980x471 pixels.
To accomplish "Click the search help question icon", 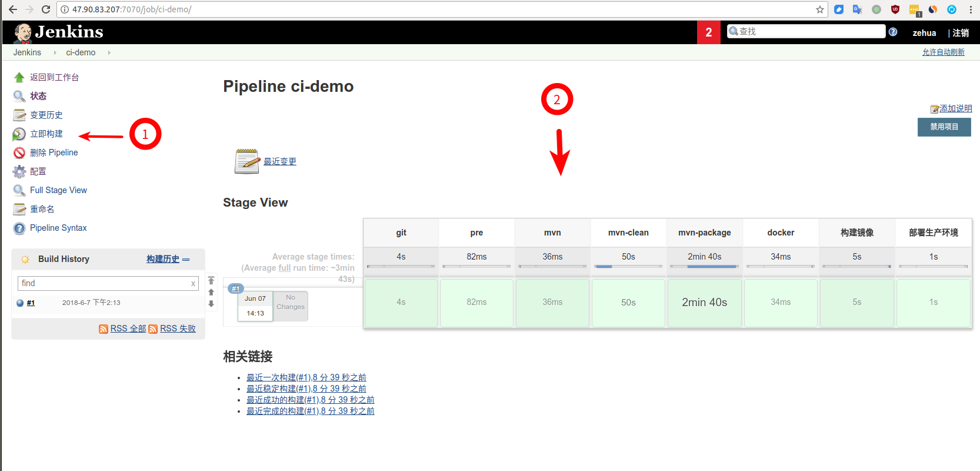I will point(893,32).
